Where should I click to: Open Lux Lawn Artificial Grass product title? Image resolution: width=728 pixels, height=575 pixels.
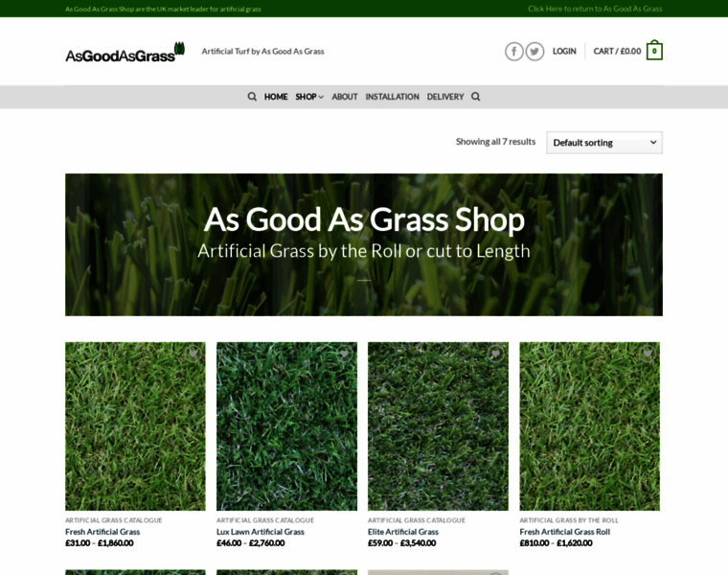point(261,532)
